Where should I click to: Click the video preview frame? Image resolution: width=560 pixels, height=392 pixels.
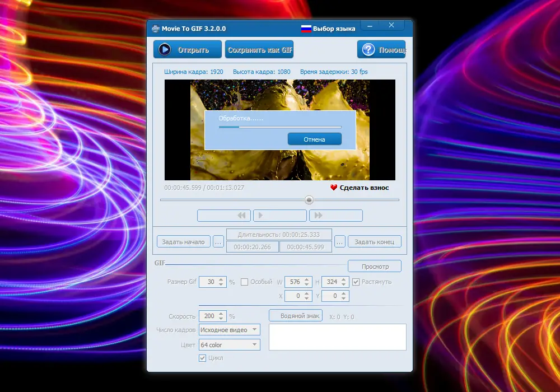[x=280, y=130]
